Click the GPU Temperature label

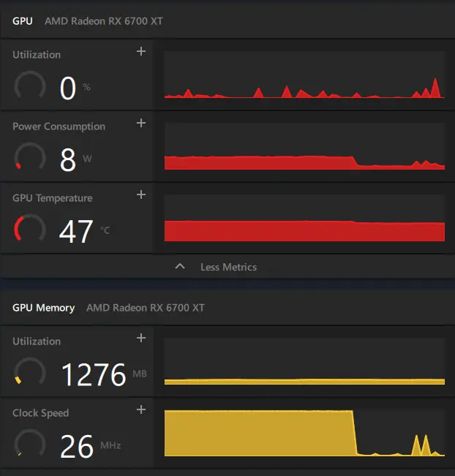pyautogui.click(x=52, y=198)
